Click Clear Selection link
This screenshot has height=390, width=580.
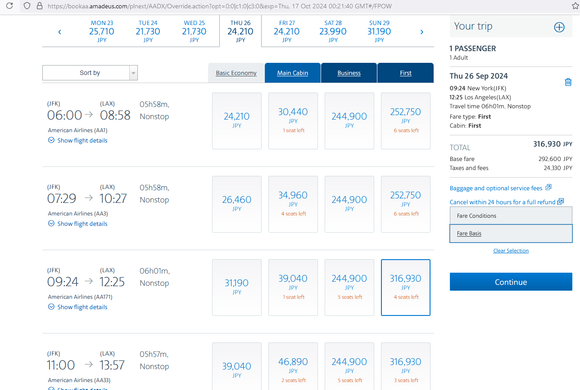pyautogui.click(x=511, y=251)
